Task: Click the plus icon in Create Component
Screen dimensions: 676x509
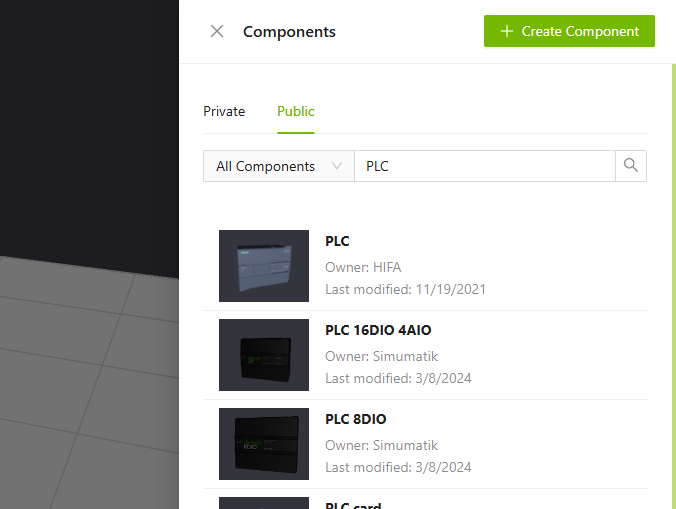Action: point(507,31)
